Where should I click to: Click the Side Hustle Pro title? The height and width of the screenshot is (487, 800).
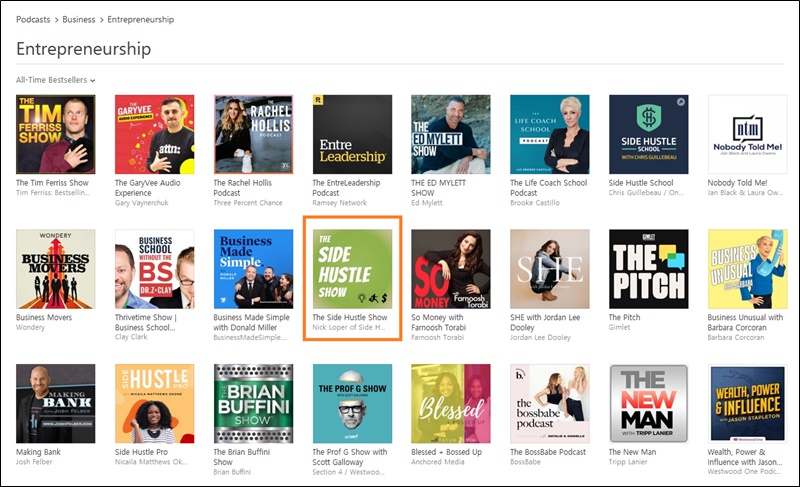pyautogui.click(x=141, y=452)
